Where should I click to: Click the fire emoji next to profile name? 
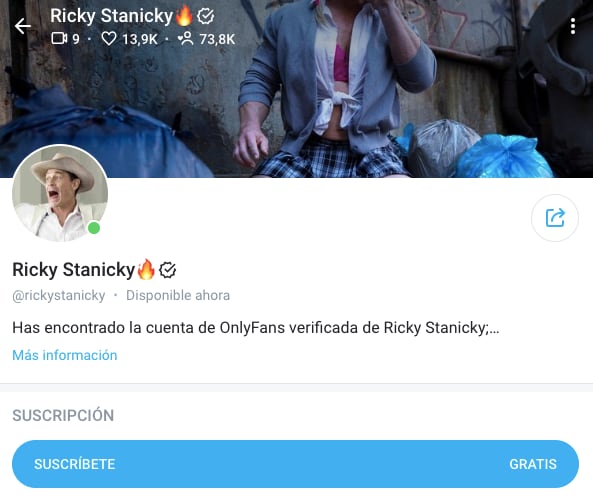(x=146, y=269)
